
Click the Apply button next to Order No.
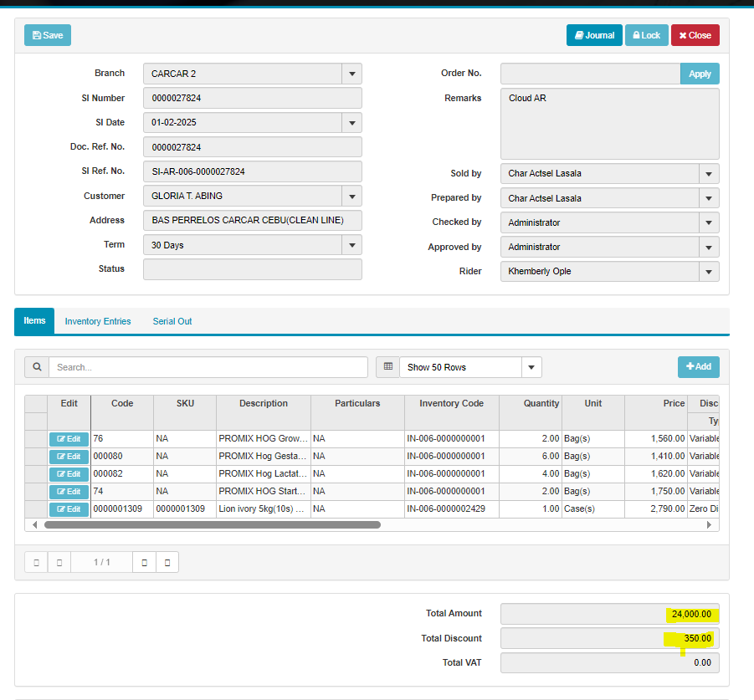click(700, 74)
